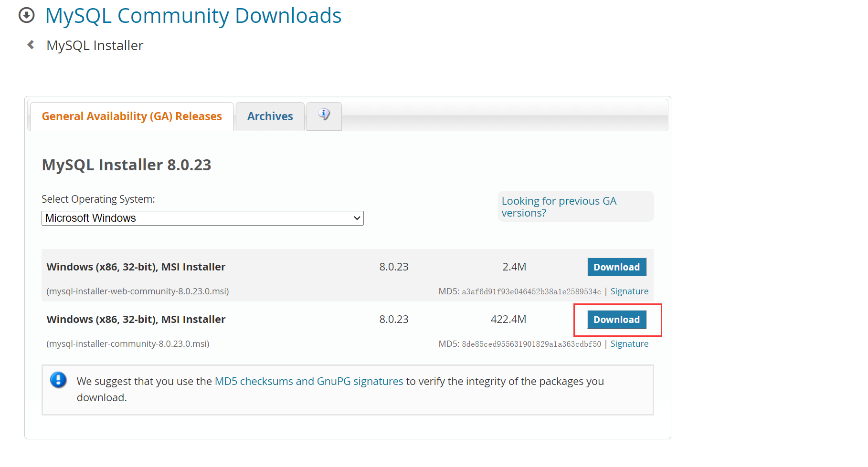The height and width of the screenshot is (467, 868).
Task: Open Signature link for mysql-installer-community-8.0.23.0.msi
Action: point(629,344)
